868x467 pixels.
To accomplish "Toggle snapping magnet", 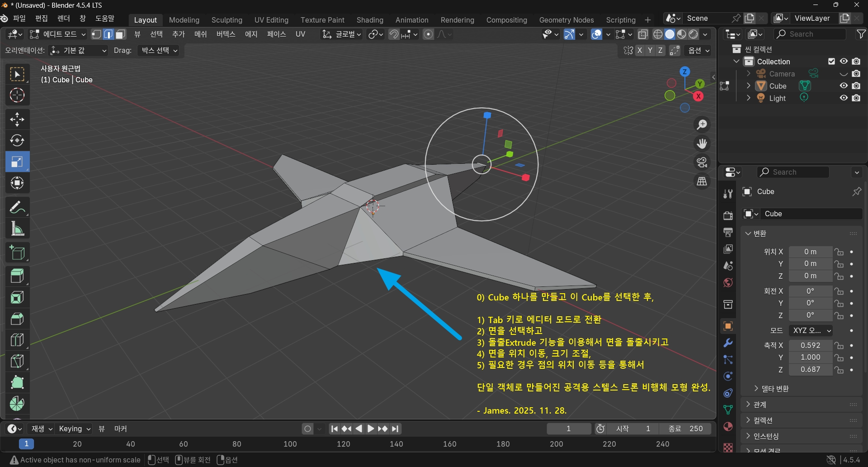I will [394, 34].
